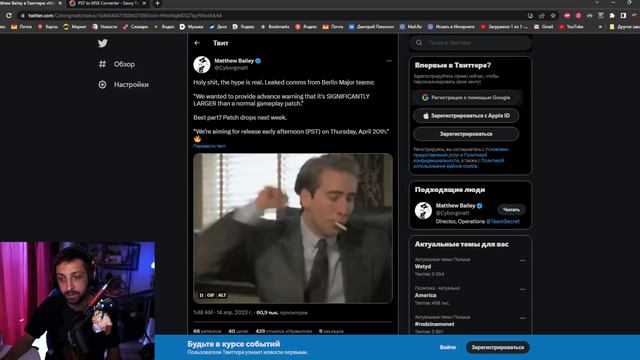Open the Другие закладки folder
Viewport: 640px width, 360px height.
[624, 27]
